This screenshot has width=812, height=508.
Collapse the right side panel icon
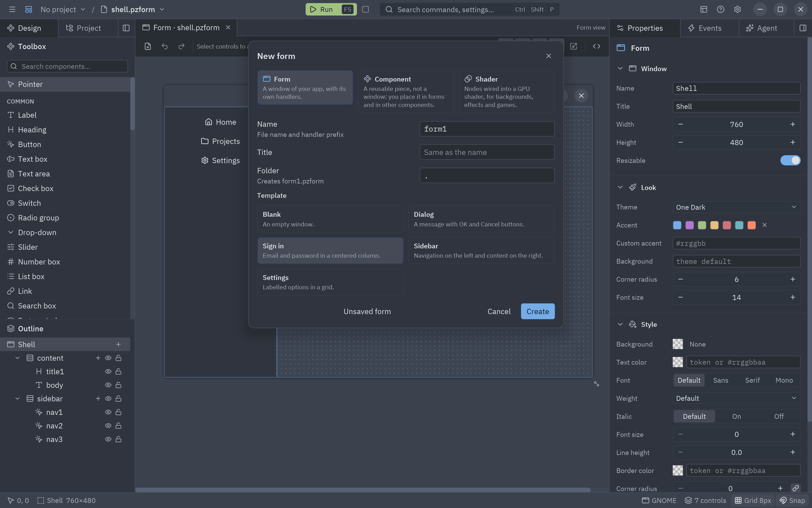coord(803,28)
